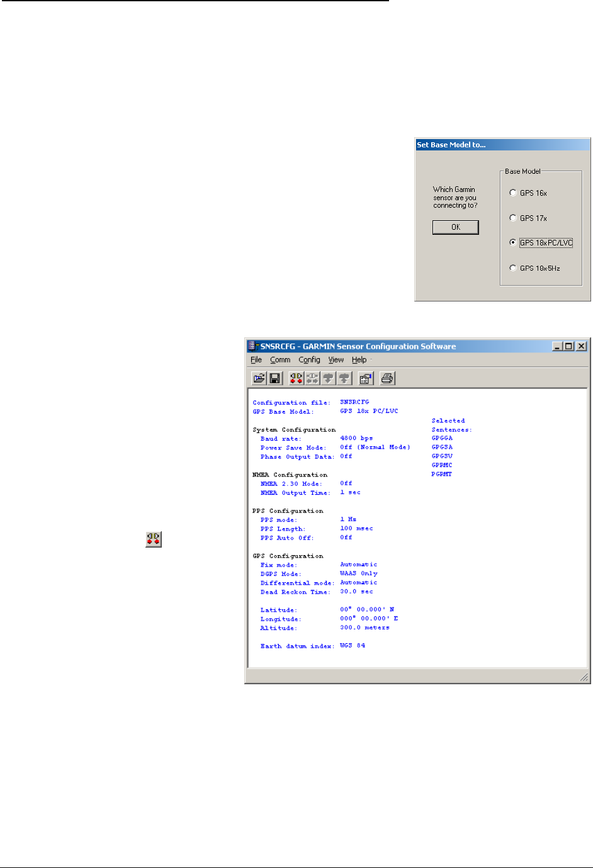Click the 'GPS Configuration' heading

[288, 556]
